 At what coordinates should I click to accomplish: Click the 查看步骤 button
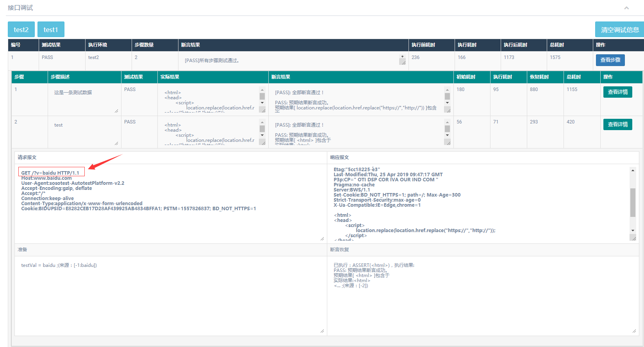610,60
